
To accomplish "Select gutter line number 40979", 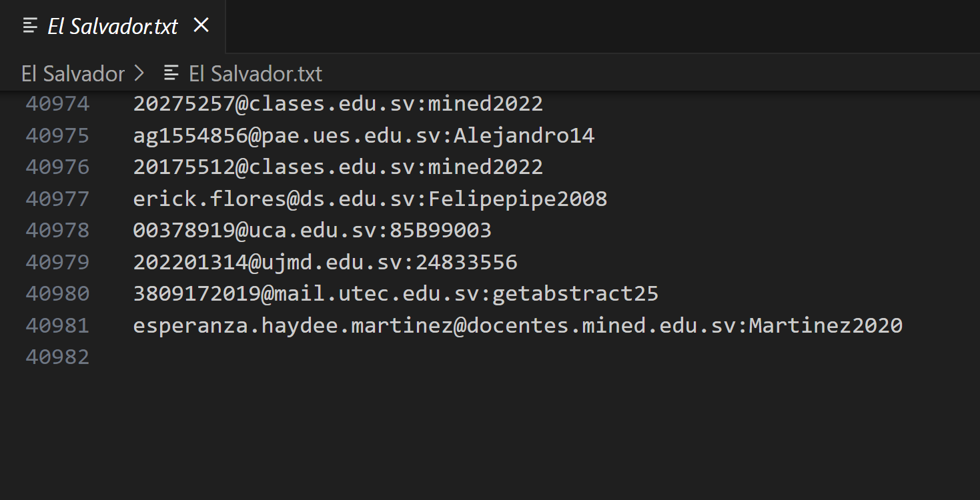I will (x=57, y=262).
